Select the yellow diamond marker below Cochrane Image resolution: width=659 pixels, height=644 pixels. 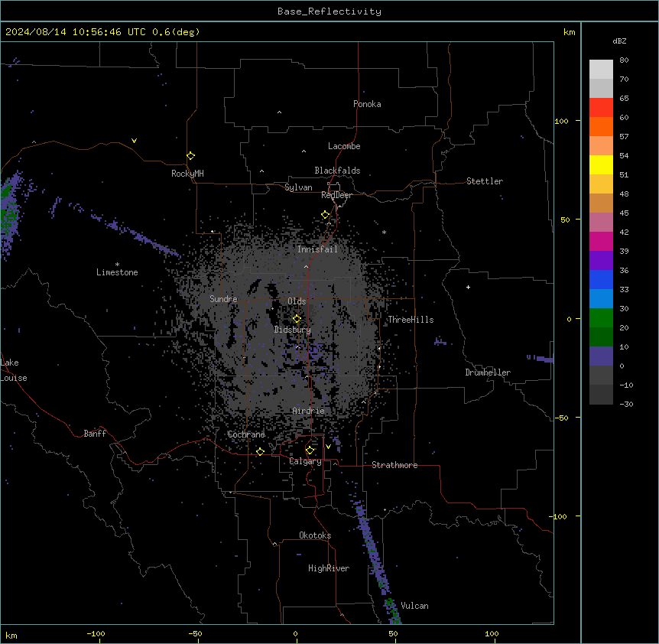260,451
